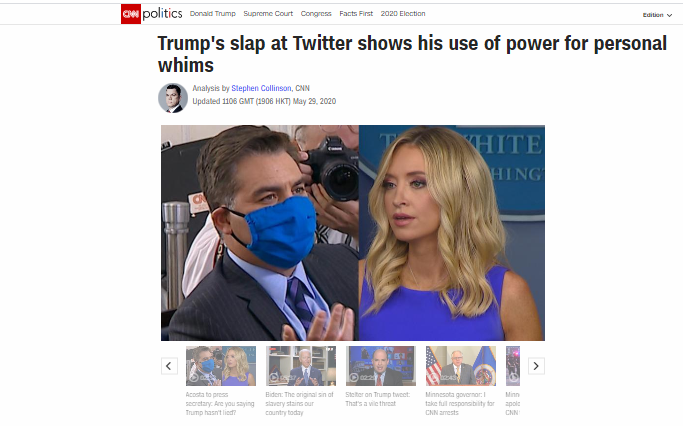Open author Stephen Collinson's profile link

click(x=261, y=88)
